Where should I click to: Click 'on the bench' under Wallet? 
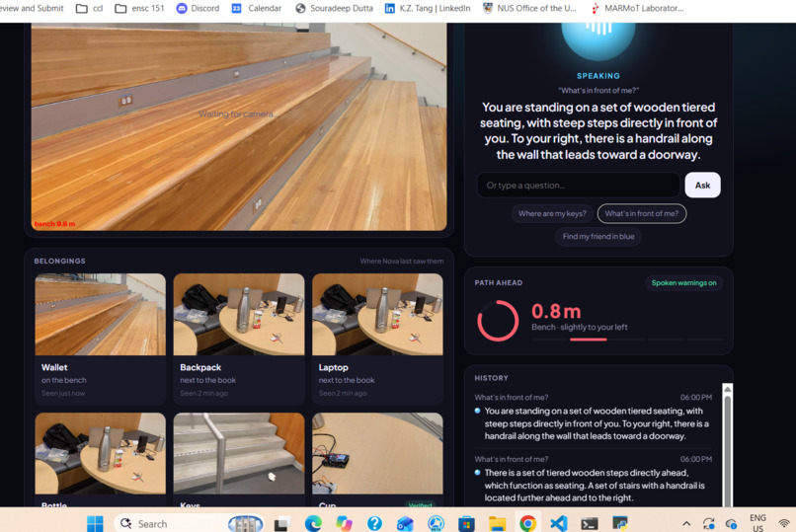(64, 380)
